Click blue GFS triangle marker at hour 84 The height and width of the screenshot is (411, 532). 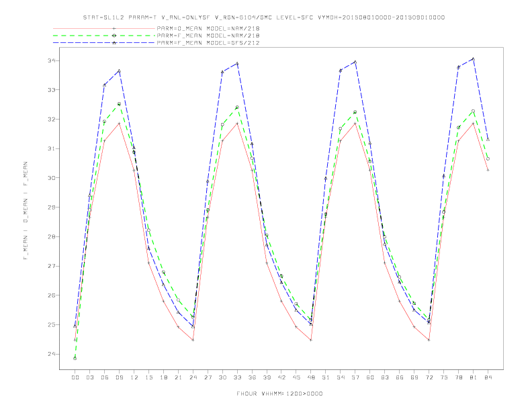[488, 140]
